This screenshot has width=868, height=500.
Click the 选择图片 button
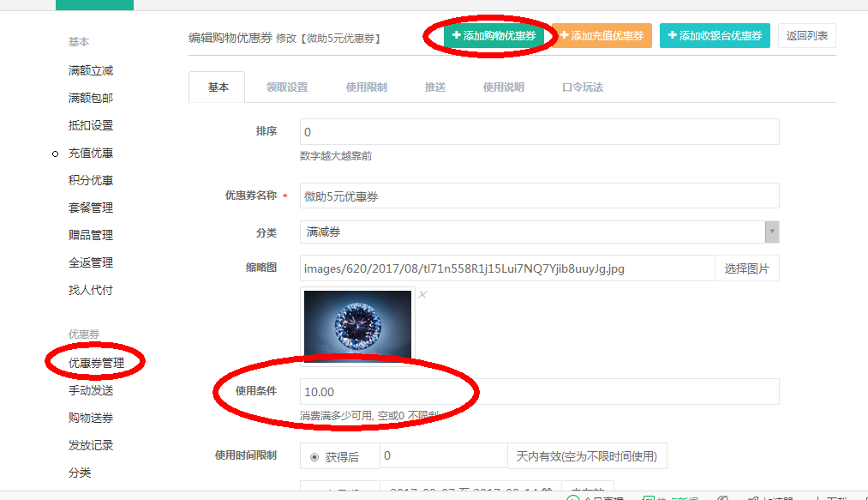[746, 268]
